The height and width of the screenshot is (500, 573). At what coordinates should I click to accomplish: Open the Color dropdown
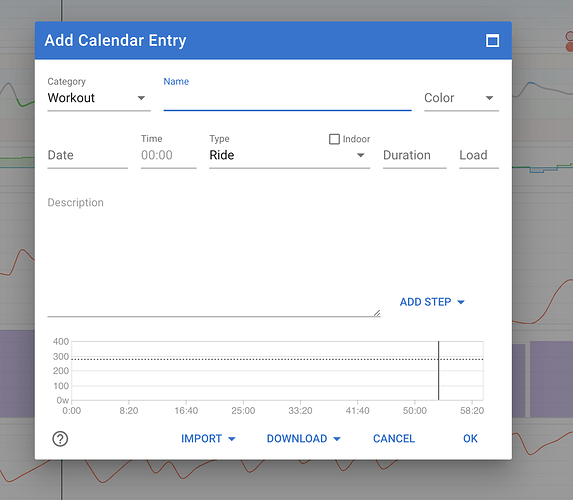click(461, 98)
